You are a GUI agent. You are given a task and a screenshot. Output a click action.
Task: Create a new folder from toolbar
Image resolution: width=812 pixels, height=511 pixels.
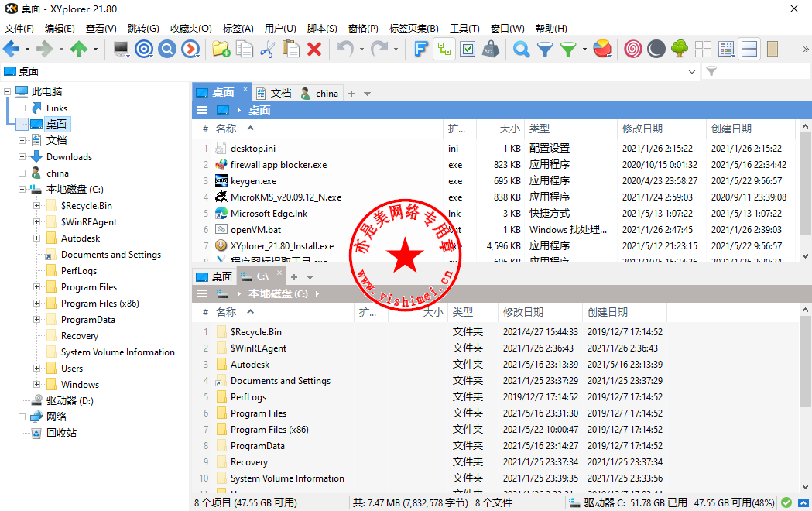coord(221,50)
